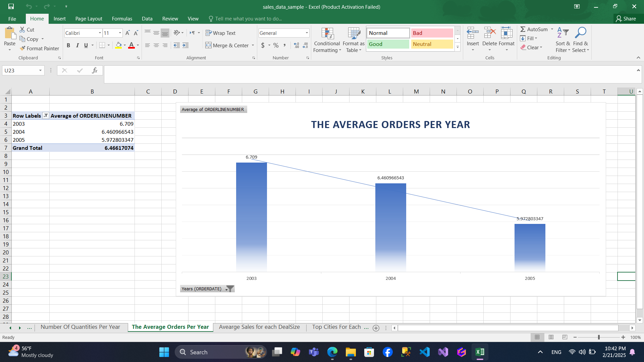Open the font size dropdown

coord(120,33)
